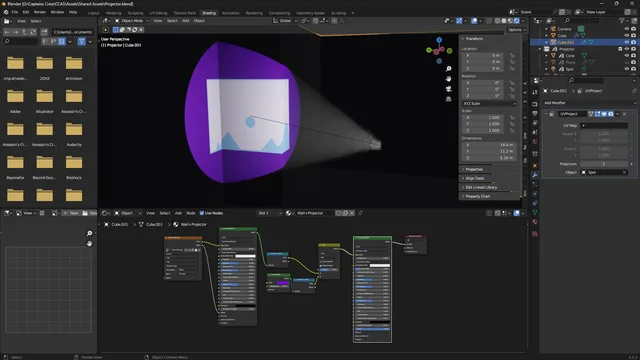The width and height of the screenshot is (640, 360).
Task: Click the blue Z axis gizmo ball
Action: click(439, 40)
